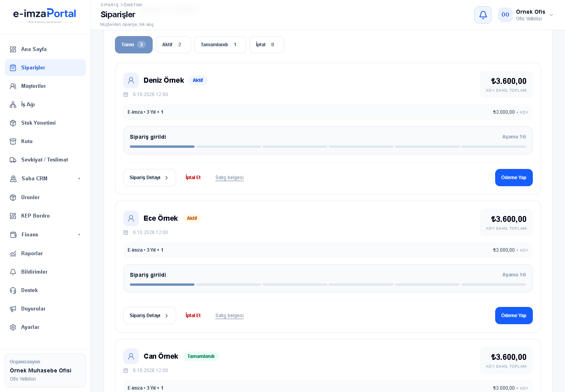Open Bildirimler in the sidebar

coord(45,272)
